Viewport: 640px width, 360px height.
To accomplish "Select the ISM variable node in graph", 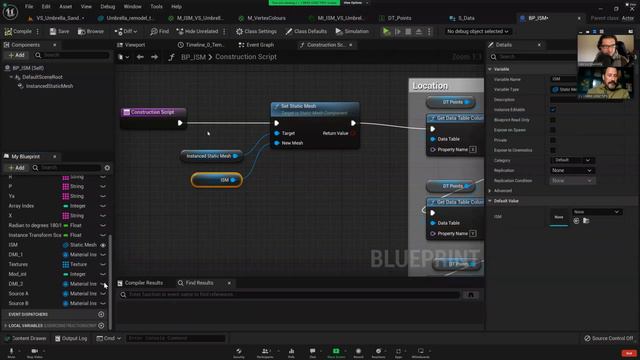I will click(217, 180).
